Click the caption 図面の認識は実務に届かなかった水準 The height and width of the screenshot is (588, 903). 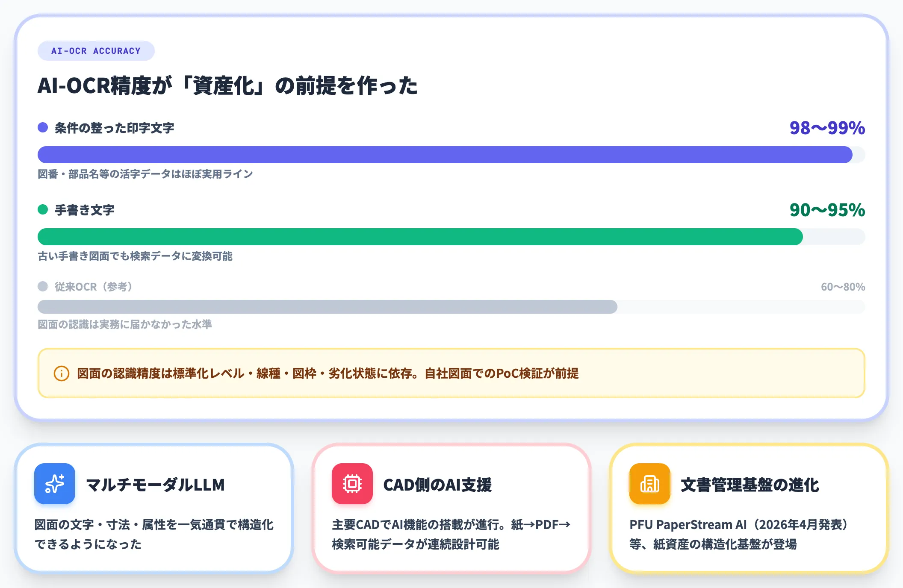[125, 324]
